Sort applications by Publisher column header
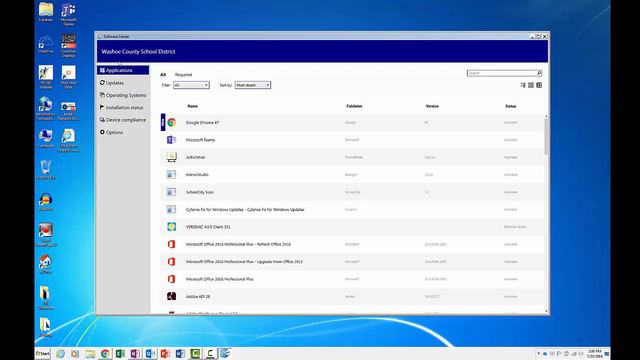This screenshot has width=640, height=360. [354, 106]
